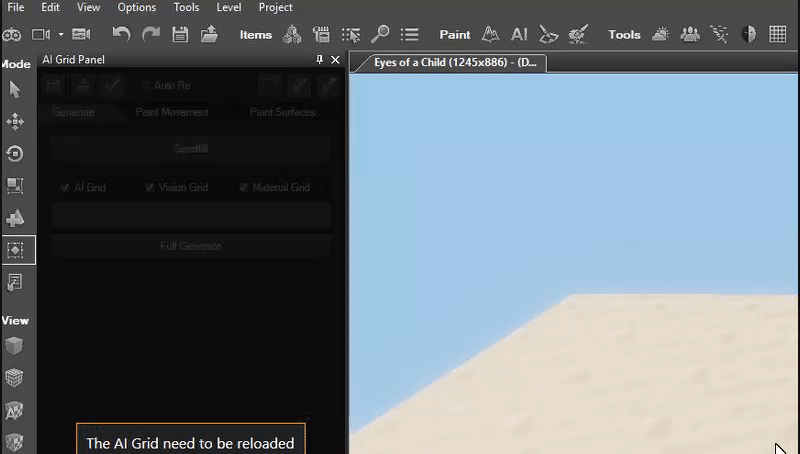Switch to the Paint Movement tab
Viewport: 800px width, 454px height.
click(172, 112)
